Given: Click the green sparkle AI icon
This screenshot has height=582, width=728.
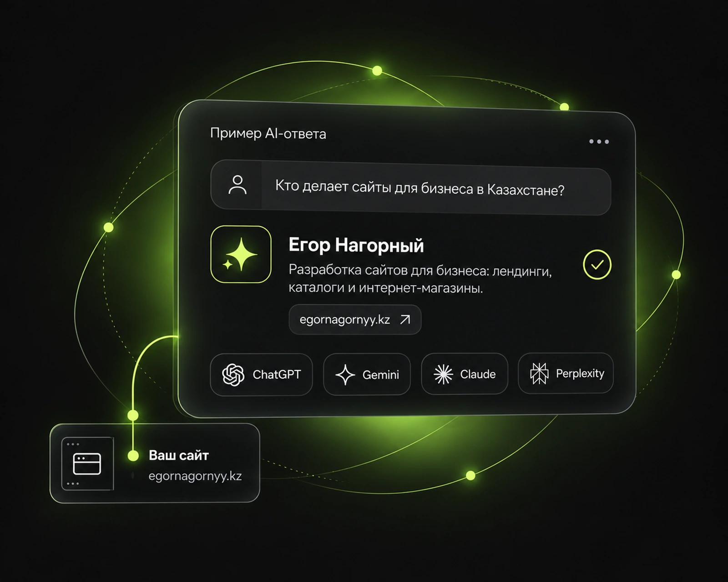Looking at the screenshot, I should pyautogui.click(x=241, y=254).
